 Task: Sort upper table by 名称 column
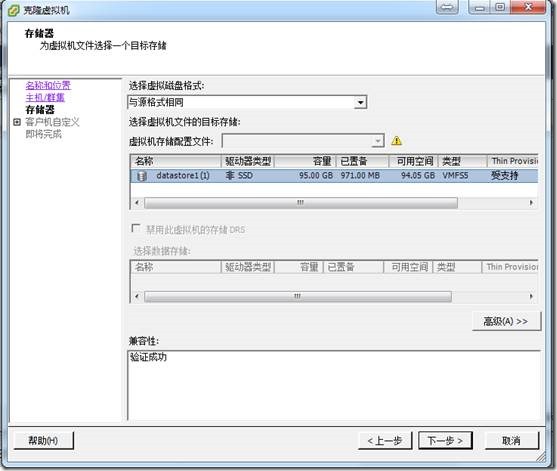pyautogui.click(x=176, y=161)
